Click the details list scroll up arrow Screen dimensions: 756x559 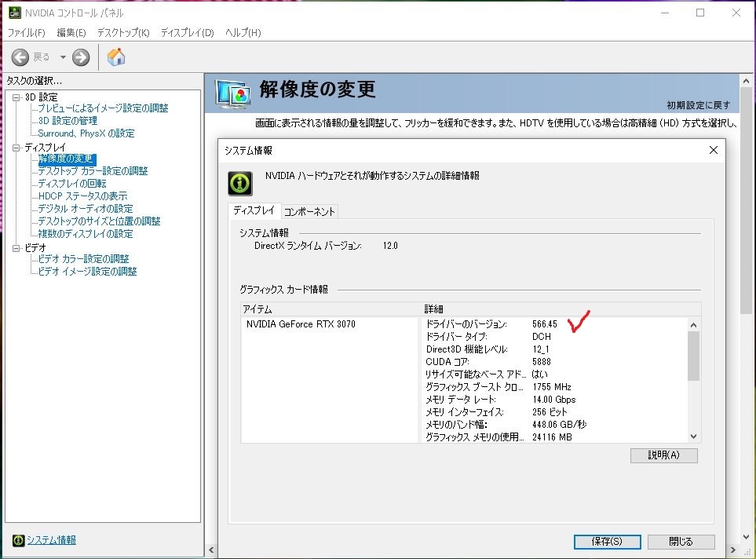693,325
